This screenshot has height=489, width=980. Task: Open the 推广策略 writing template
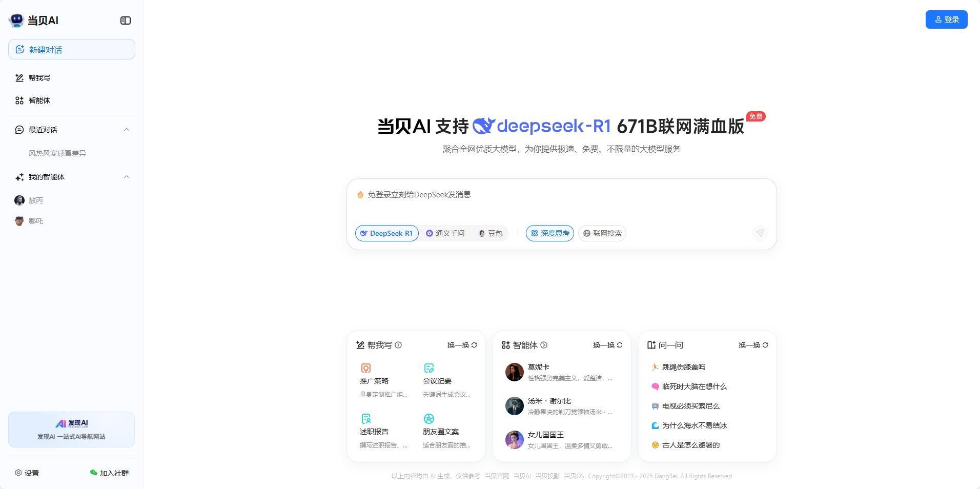(x=384, y=381)
